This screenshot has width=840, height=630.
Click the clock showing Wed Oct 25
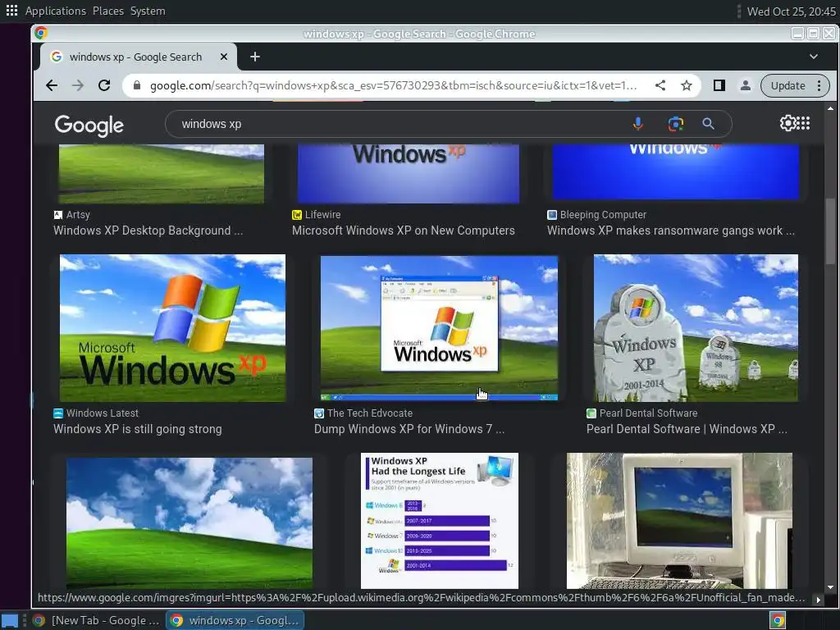click(x=792, y=11)
